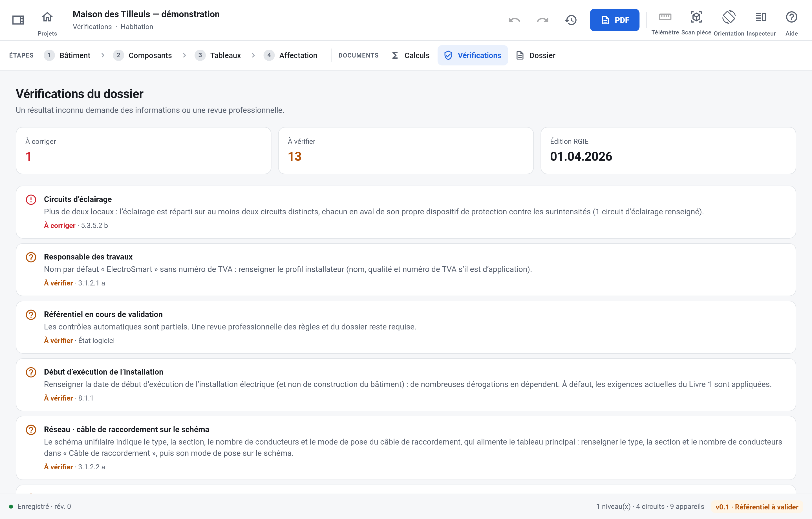Click question icon for Début d'exécution

[x=31, y=372]
